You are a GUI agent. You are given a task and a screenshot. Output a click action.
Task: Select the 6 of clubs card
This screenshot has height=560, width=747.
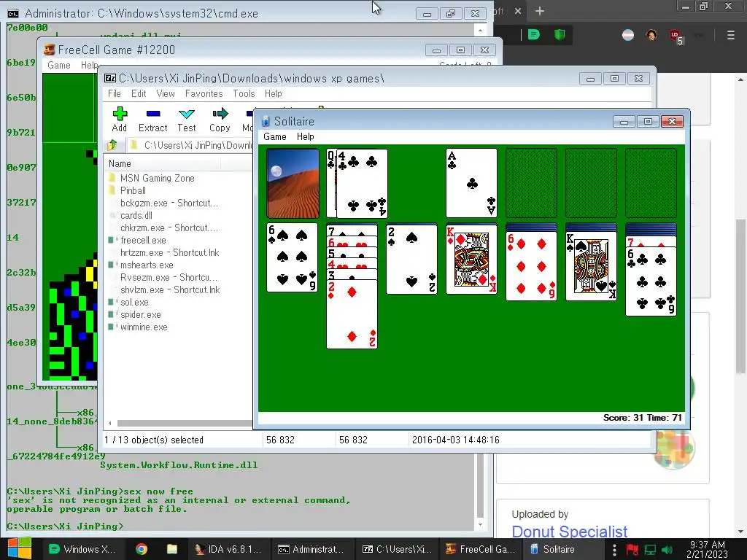[x=651, y=281]
